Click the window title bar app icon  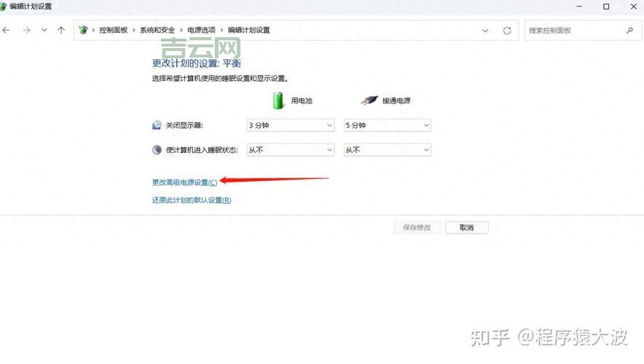click(x=4, y=6)
